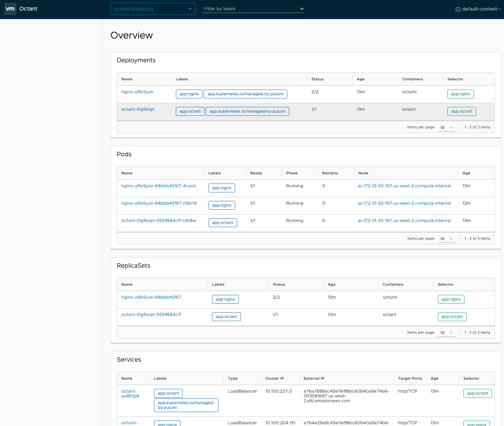Click app:octant label in ReplicaSets table

tap(226, 317)
